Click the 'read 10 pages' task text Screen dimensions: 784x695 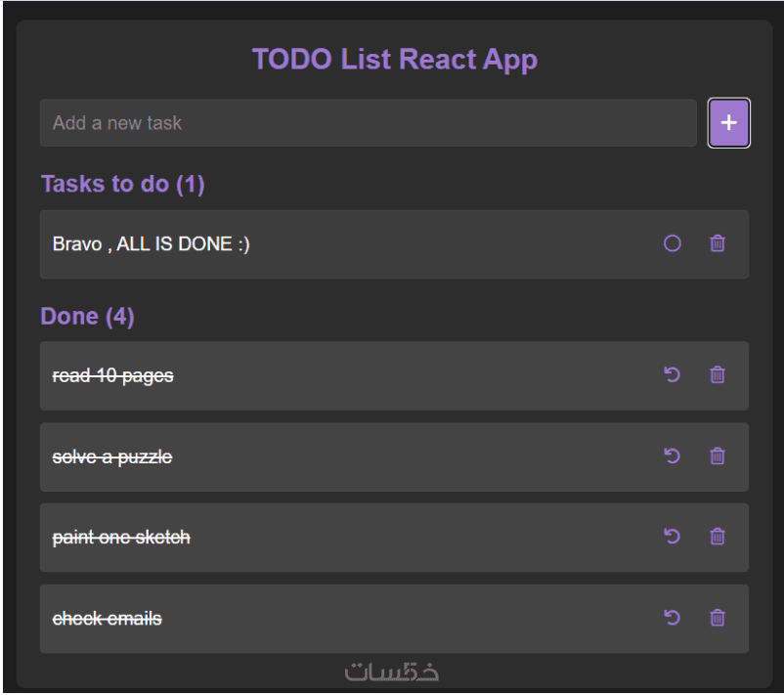112,375
